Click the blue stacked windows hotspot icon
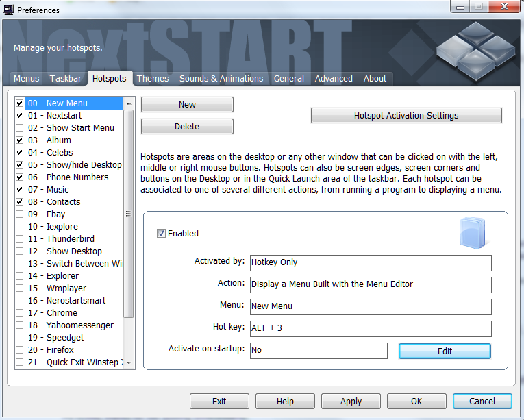Image resolution: width=524 pixels, height=420 pixels. click(x=472, y=233)
